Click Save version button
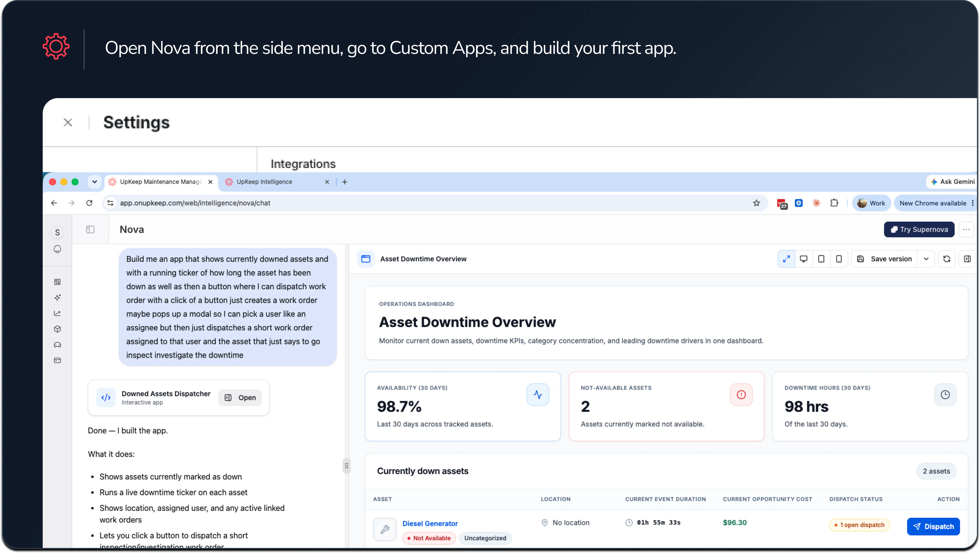Screen dimensions: 980x553 pos(884,259)
